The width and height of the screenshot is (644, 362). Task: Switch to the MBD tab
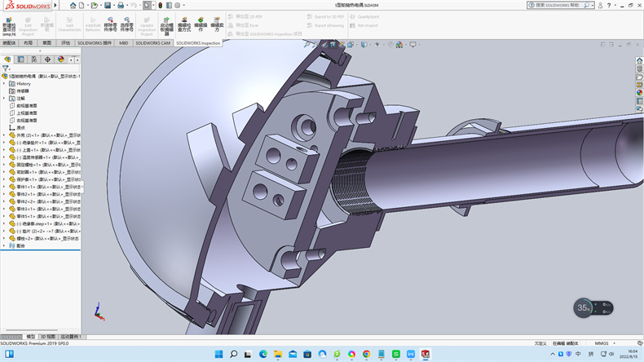[x=124, y=42]
